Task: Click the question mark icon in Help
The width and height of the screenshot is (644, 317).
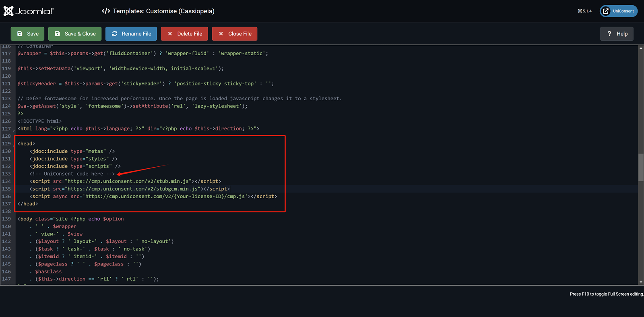Action: pos(609,34)
